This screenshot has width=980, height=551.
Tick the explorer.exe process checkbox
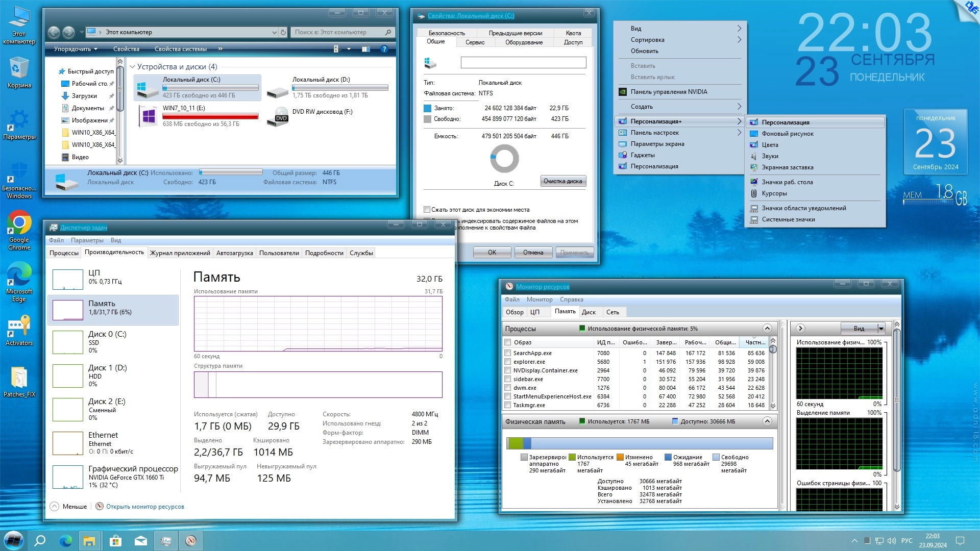coord(507,362)
